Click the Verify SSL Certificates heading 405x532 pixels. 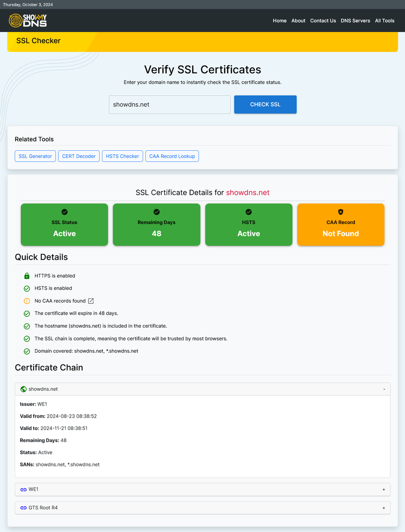(202, 70)
